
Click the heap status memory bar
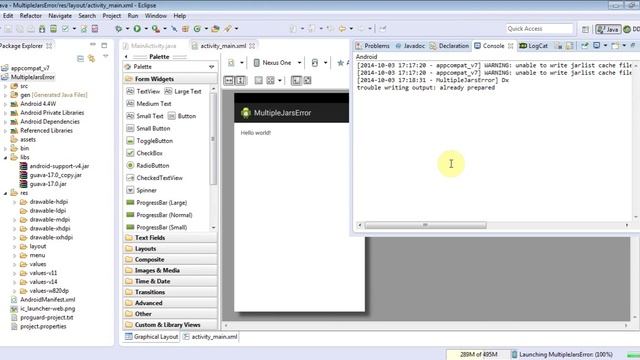478,354
